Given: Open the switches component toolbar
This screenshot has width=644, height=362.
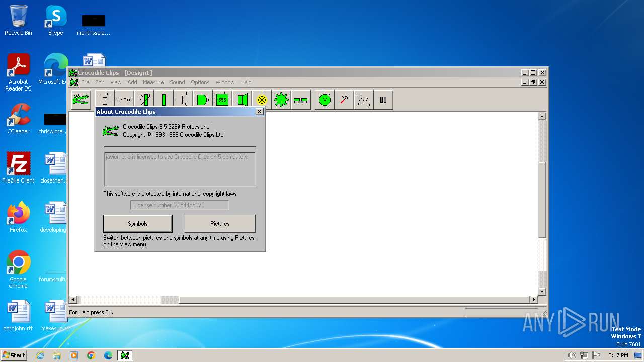Looking at the screenshot, I should pyautogui.click(x=124, y=100).
